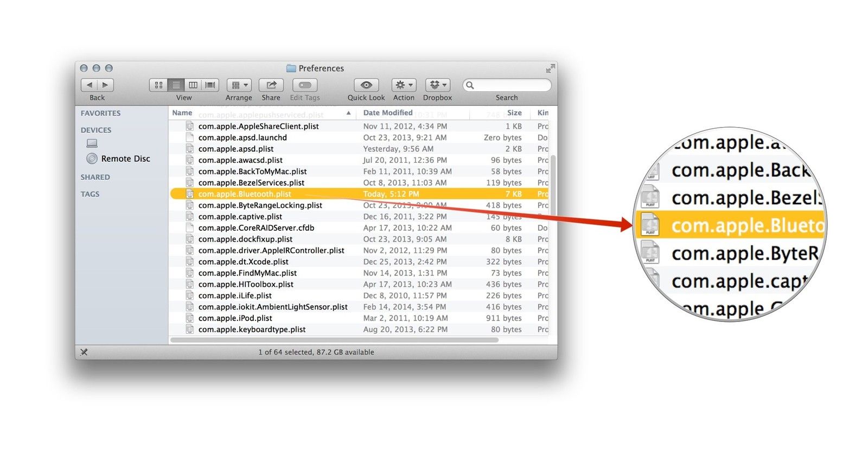Switch to Cover Flow view
The height and width of the screenshot is (449, 868).
coord(210,85)
